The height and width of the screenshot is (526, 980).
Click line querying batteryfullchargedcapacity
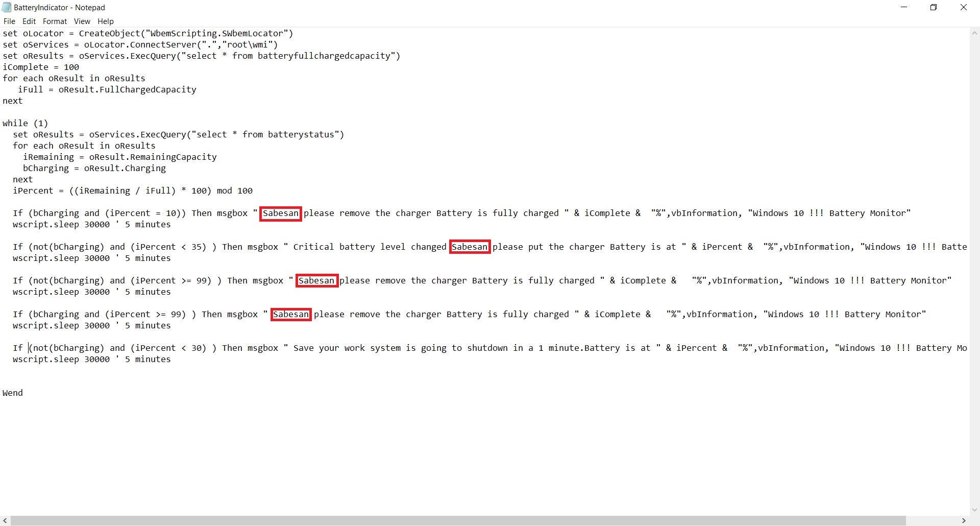pos(202,56)
